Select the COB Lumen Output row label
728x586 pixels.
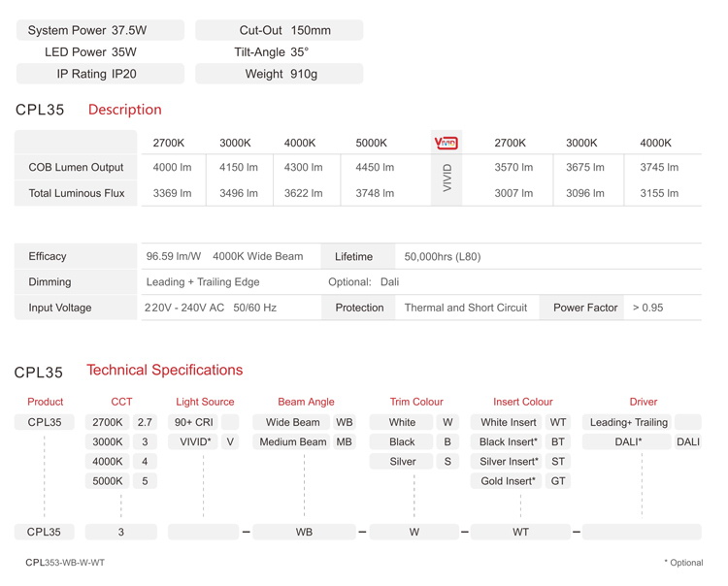[76, 167]
